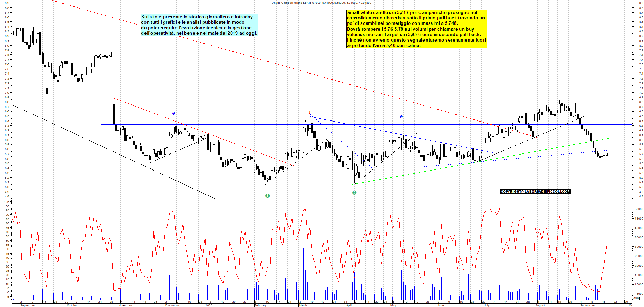Screen dimensions: 644x307
Task: Click the line 'Small white candle sui 5,717 per Campari'
Action: (412, 13)
